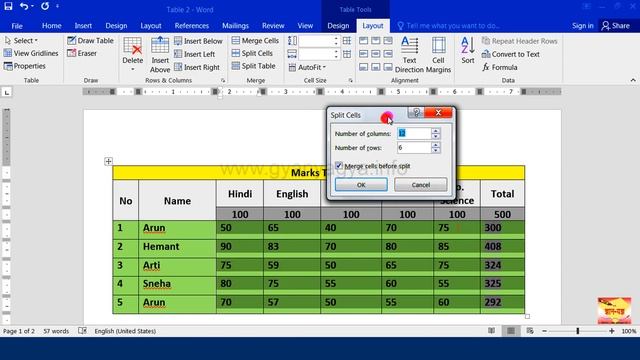Image resolution: width=640 pixels, height=360 pixels.
Task: Open the Mailings tab
Action: tap(235, 26)
